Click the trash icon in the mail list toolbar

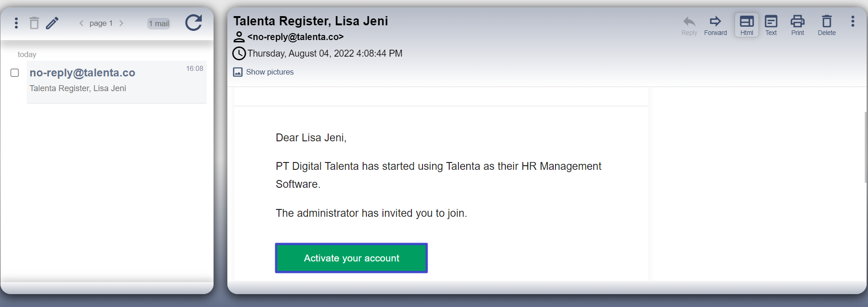pos(34,23)
